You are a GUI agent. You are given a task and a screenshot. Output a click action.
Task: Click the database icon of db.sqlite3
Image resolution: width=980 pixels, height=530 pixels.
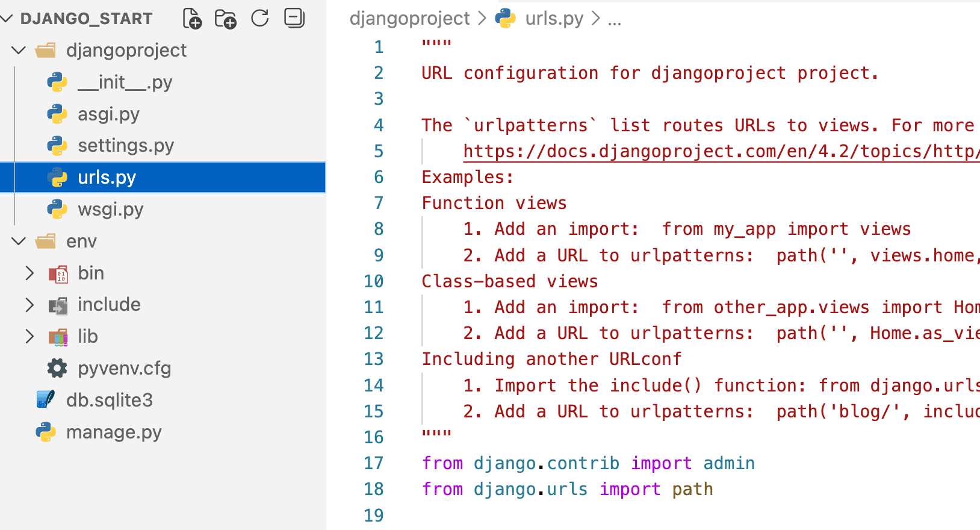[x=46, y=399]
